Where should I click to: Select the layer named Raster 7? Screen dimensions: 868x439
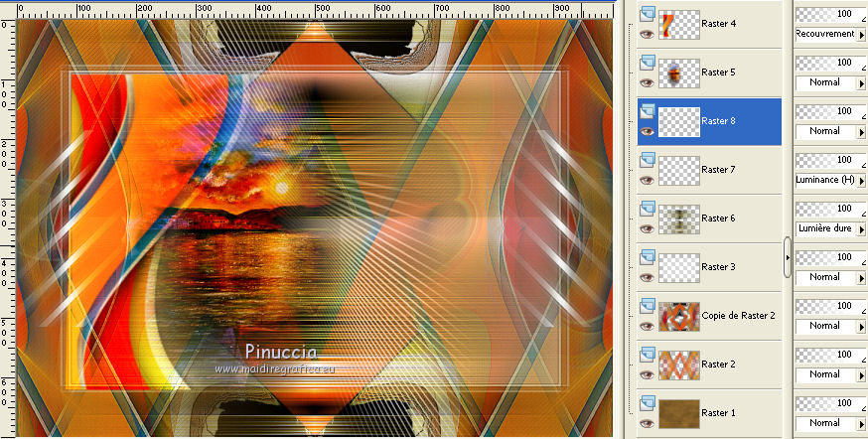[x=719, y=170]
